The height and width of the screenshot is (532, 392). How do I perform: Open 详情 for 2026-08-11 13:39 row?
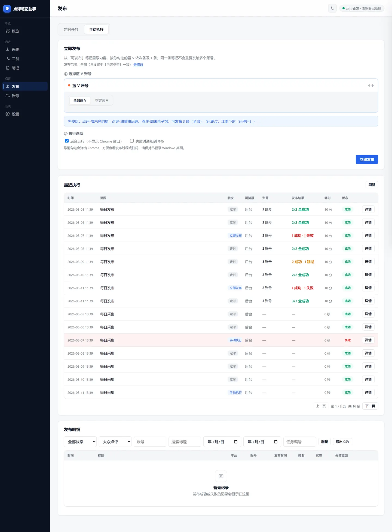point(368,392)
